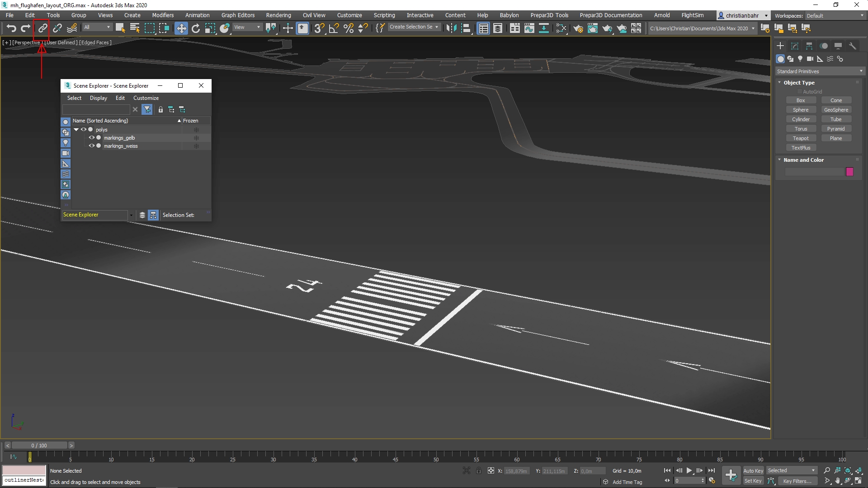The image size is (868, 488).
Task: Open the Hierarchy tab of the command panel
Action: [809, 46]
